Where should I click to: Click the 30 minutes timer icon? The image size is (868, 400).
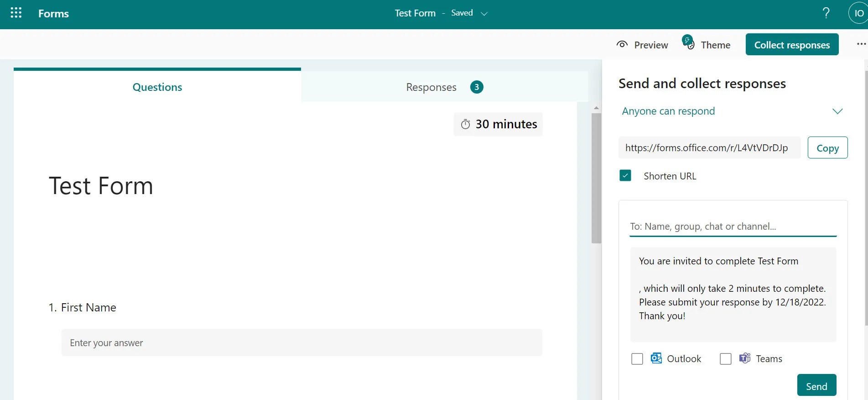[465, 124]
